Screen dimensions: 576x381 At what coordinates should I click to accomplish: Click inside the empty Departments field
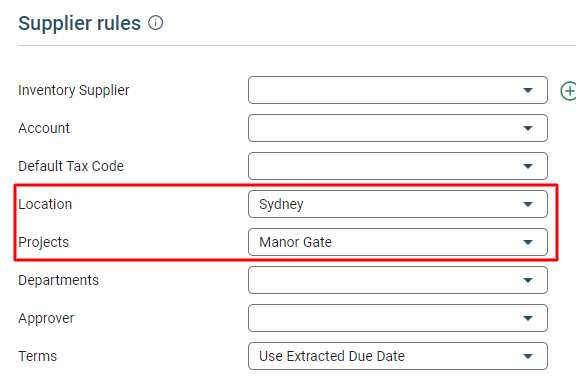click(x=398, y=280)
